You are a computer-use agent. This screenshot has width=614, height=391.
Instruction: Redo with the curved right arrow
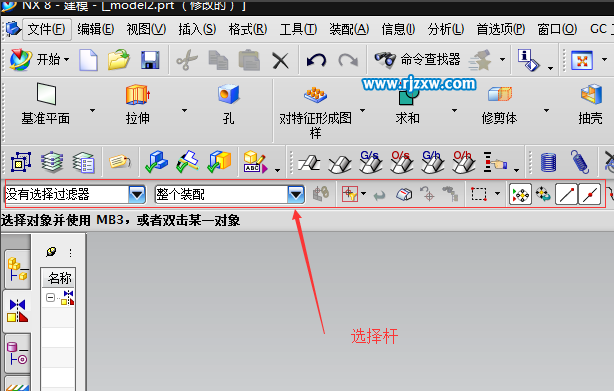click(348, 60)
